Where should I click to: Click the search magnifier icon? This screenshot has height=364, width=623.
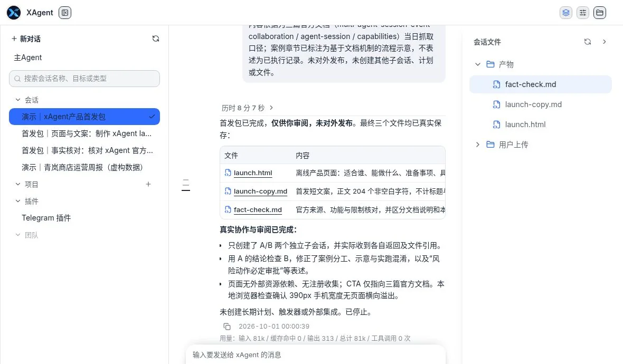pyautogui.click(x=17, y=79)
